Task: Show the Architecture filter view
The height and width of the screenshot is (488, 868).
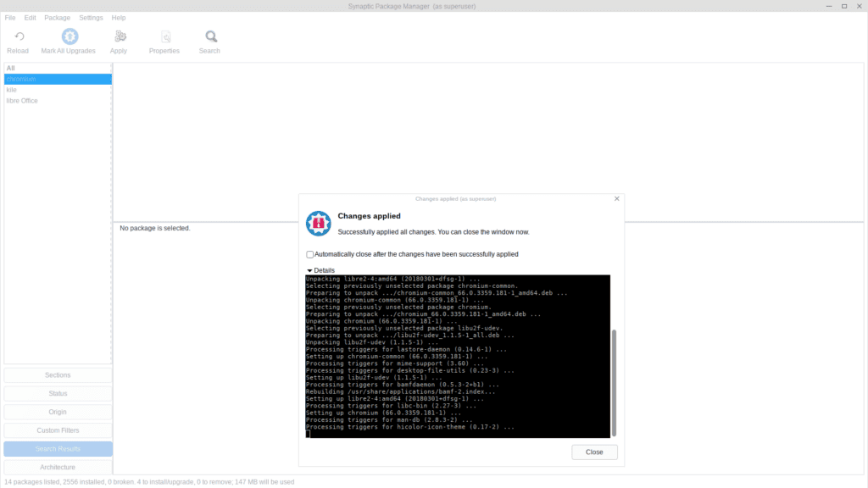Action: (x=58, y=467)
